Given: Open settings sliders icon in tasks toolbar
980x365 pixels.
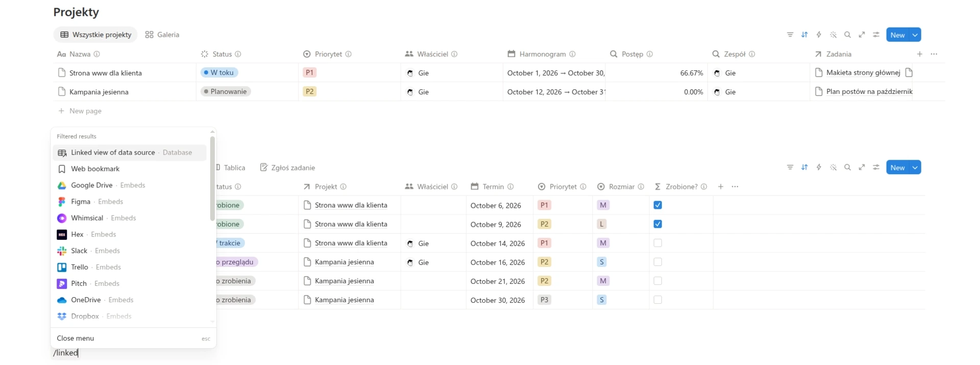Looking at the screenshot, I should 876,167.
